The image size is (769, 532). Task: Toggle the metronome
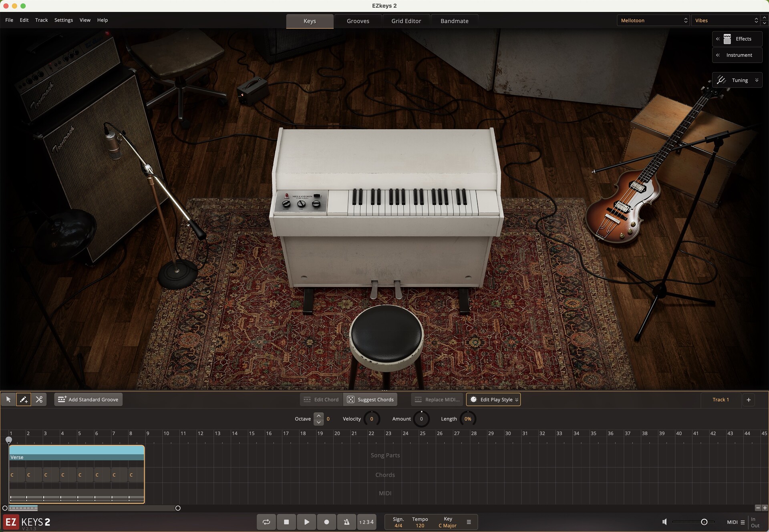[346, 522]
